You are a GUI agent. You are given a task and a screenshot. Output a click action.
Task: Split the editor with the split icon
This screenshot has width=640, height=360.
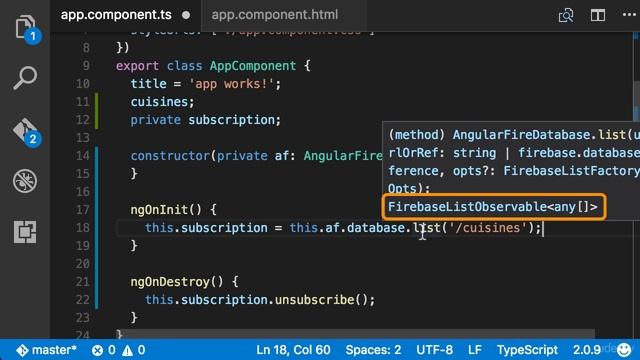click(598, 16)
